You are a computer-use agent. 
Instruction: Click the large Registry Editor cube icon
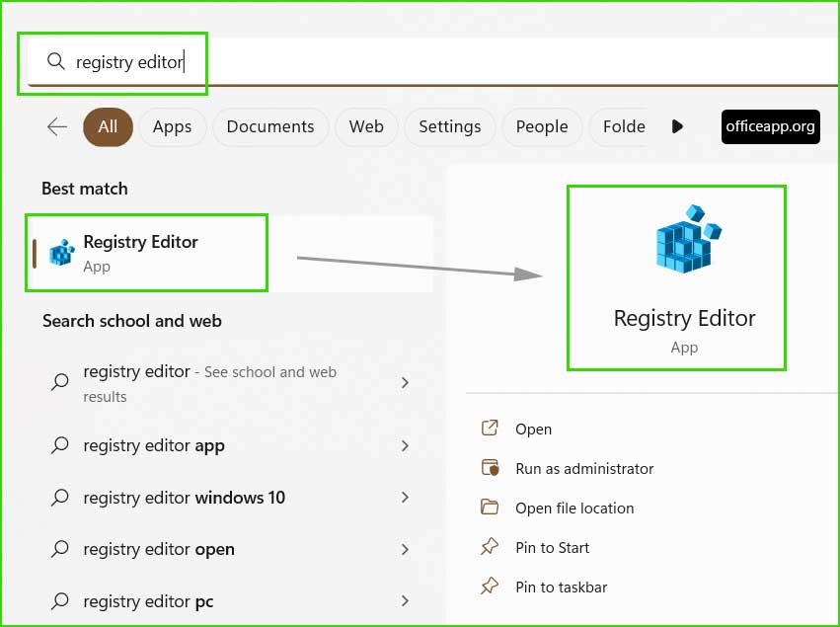pos(688,239)
